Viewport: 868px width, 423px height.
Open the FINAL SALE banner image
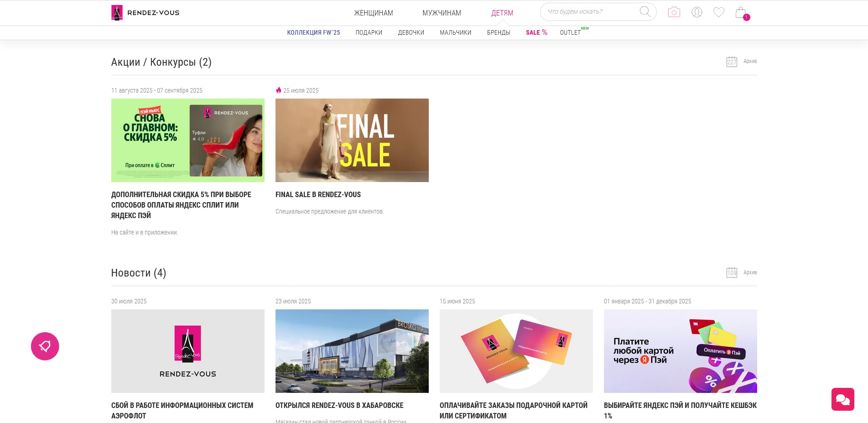pos(352,140)
